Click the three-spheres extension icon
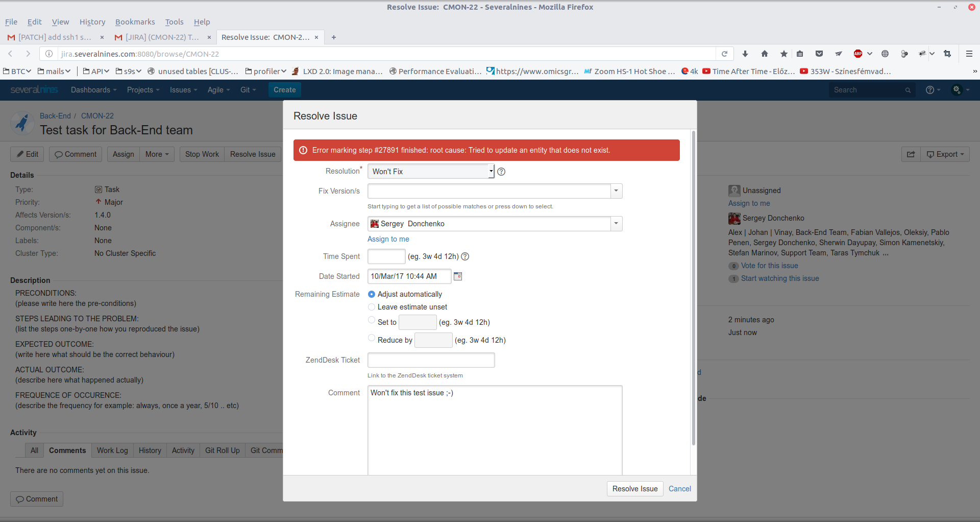Image resolution: width=980 pixels, height=522 pixels. (904, 54)
